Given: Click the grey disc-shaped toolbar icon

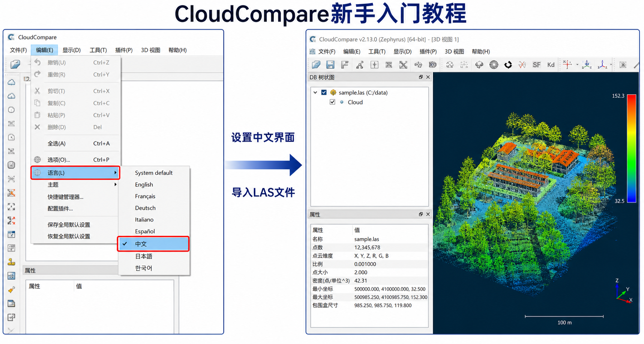Looking at the screenshot, I should pos(494,65).
